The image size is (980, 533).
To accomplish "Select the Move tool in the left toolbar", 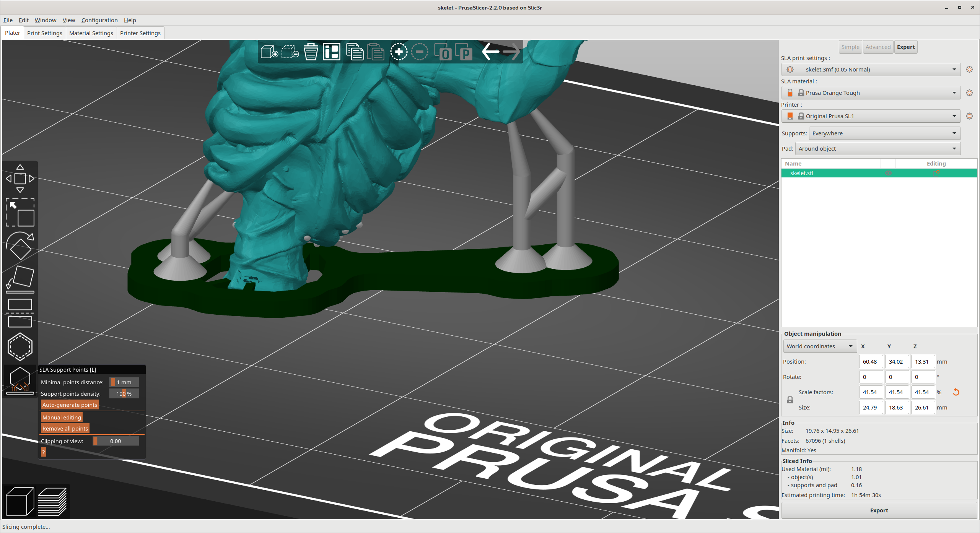I will coord(20,178).
